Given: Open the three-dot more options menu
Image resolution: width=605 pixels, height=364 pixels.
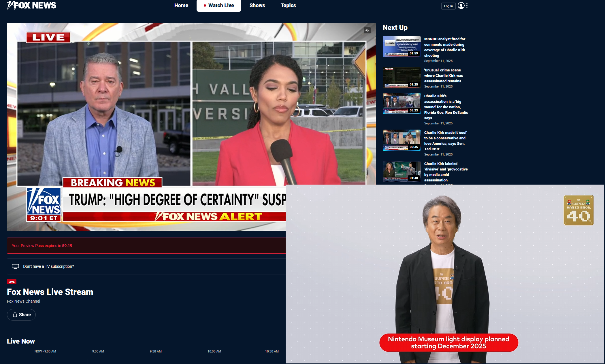Looking at the screenshot, I should (467, 6).
